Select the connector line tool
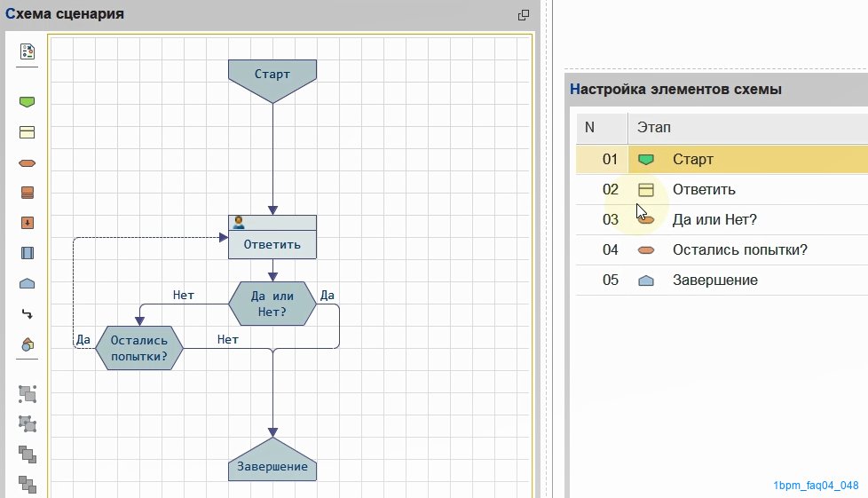 click(28, 314)
